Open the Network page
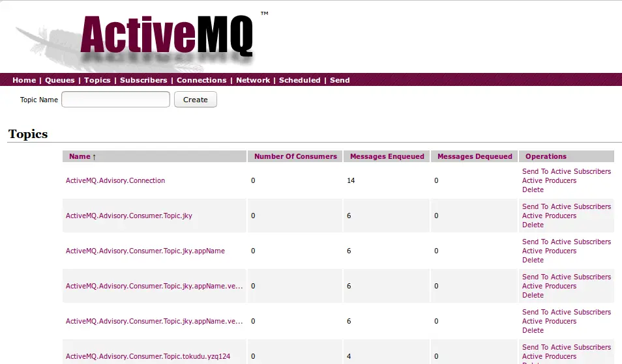The image size is (622, 364). pos(253,80)
